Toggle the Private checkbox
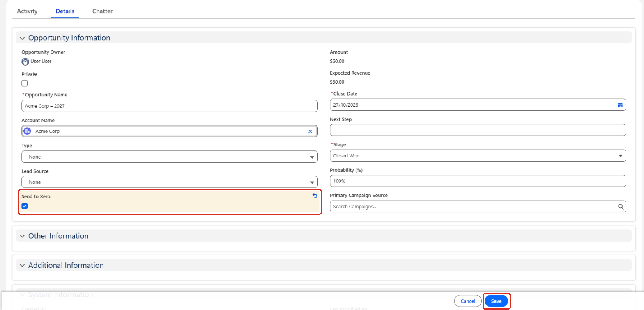 25,83
